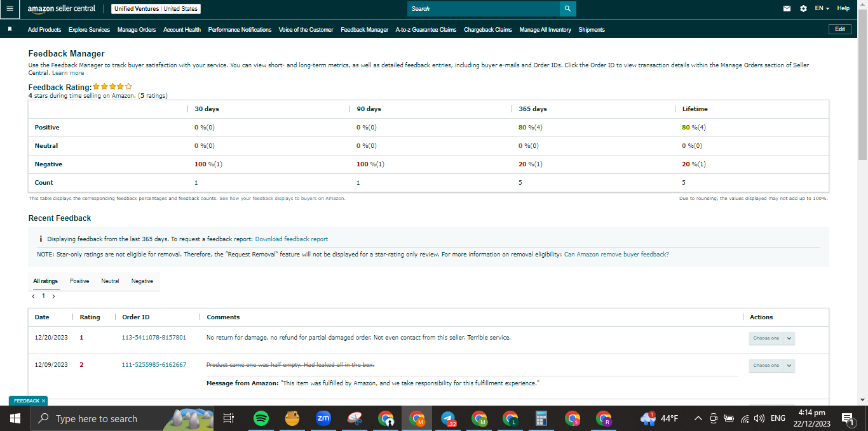Open Voice of the Customer
The height and width of the screenshot is (431, 868).
pos(306,30)
